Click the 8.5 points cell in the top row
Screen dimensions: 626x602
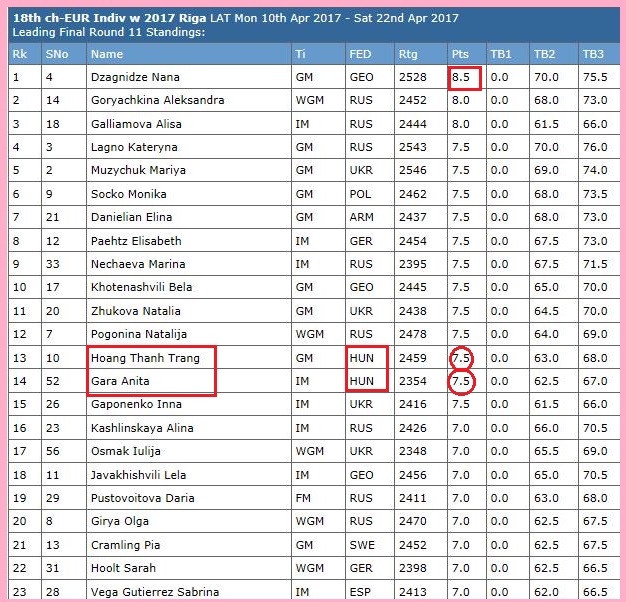coord(461,77)
